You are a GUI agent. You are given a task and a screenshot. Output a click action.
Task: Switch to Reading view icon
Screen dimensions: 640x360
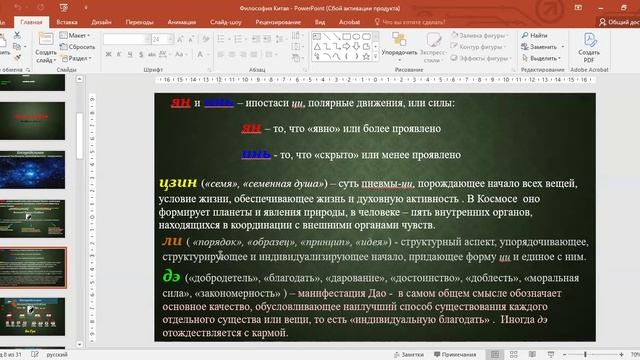point(532,354)
